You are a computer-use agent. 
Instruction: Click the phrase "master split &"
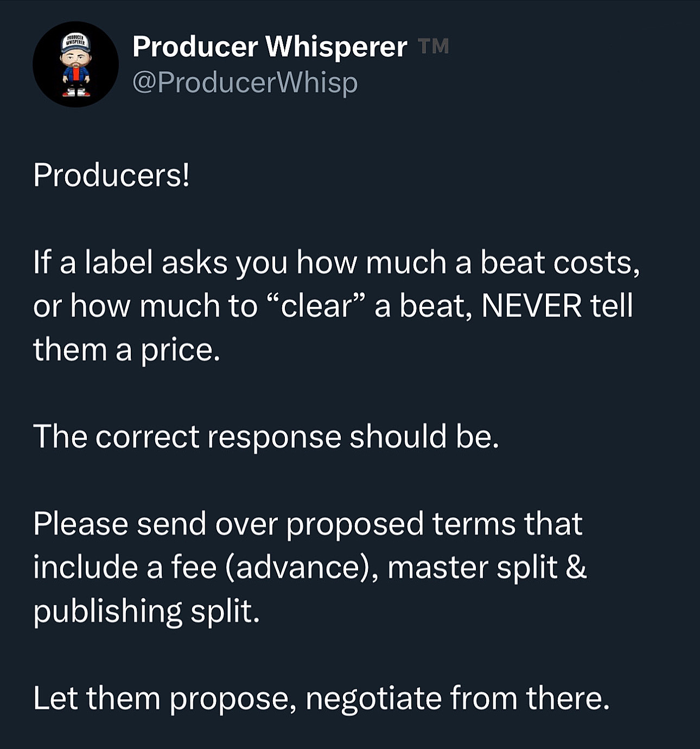487,568
